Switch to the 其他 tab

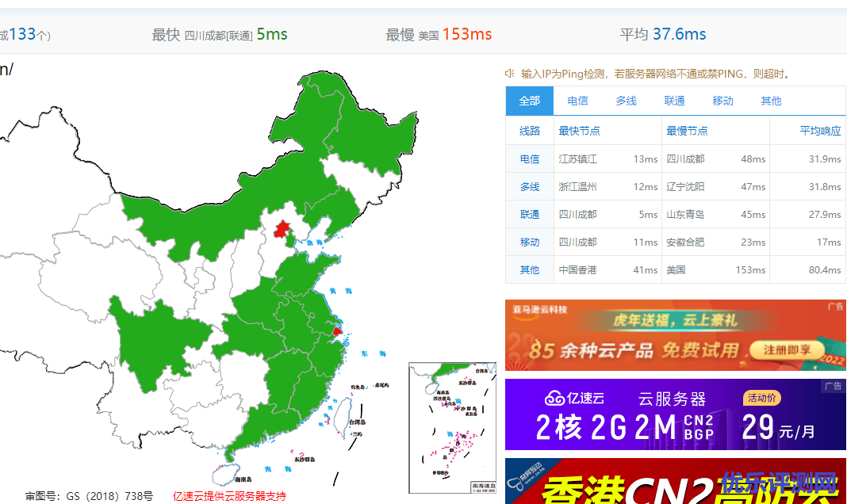coord(771,101)
